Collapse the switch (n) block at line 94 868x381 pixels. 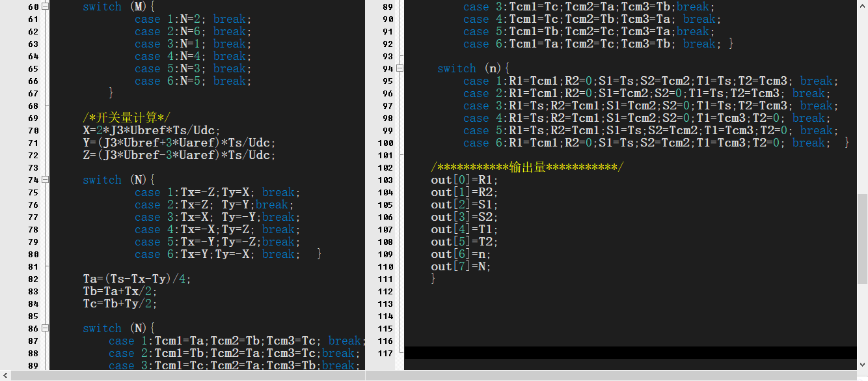(x=400, y=68)
